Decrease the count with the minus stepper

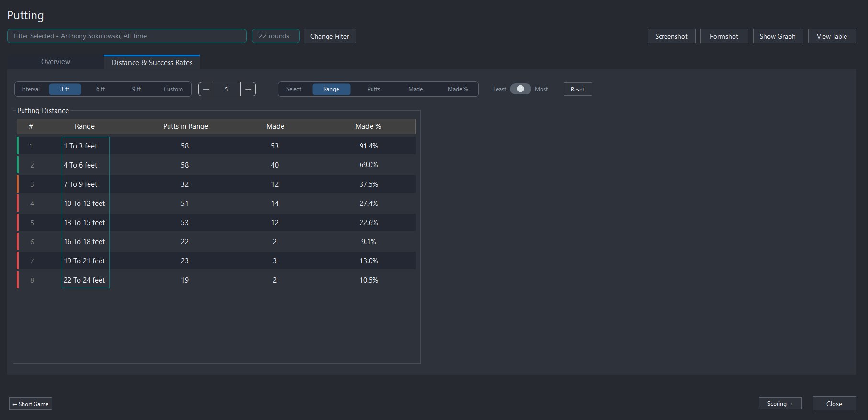[206, 89]
